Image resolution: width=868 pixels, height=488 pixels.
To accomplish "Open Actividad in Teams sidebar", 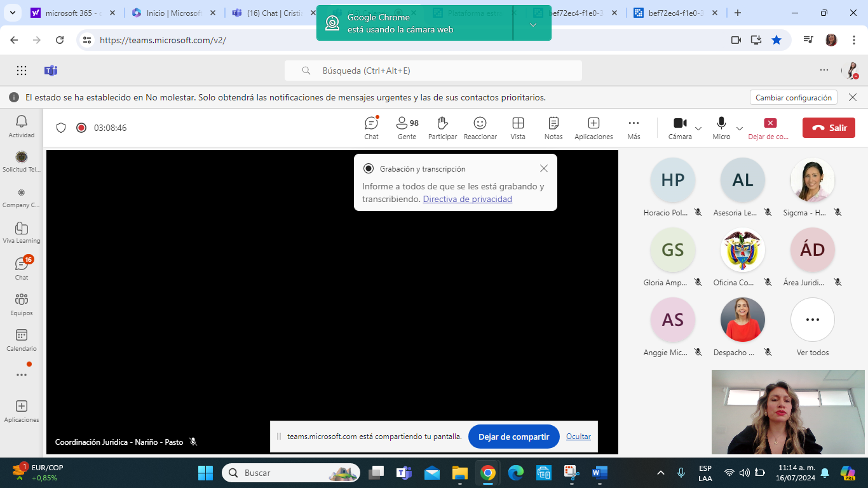I will (22, 126).
